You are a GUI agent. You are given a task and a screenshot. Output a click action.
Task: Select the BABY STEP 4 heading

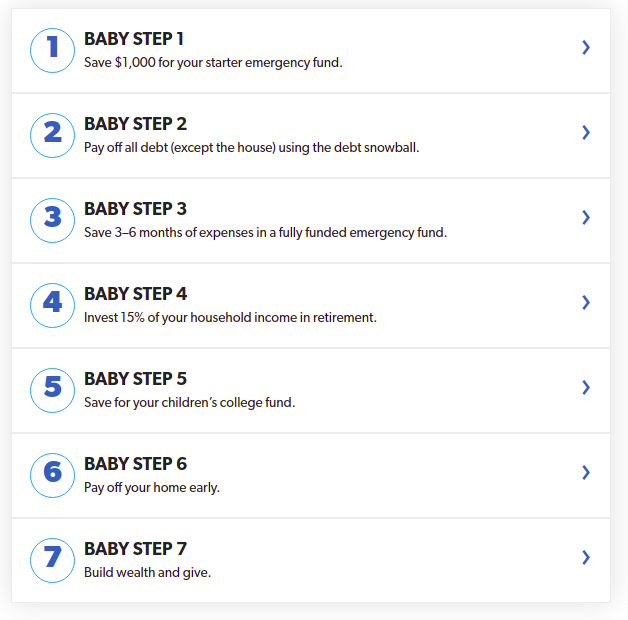pyautogui.click(x=135, y=294)
